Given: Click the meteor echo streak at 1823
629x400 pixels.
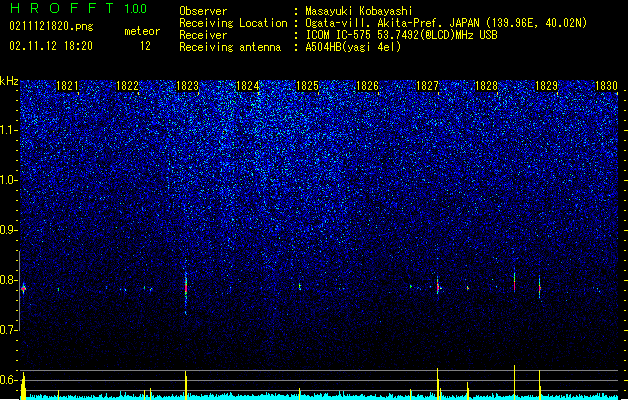Looking at the screenshot, I should (x=186, y=289).
